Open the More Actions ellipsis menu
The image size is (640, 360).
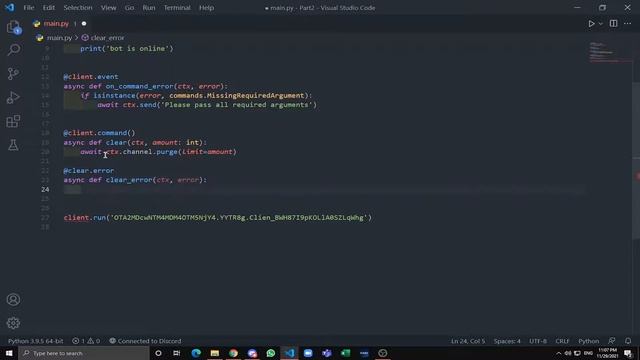[627, 24]
